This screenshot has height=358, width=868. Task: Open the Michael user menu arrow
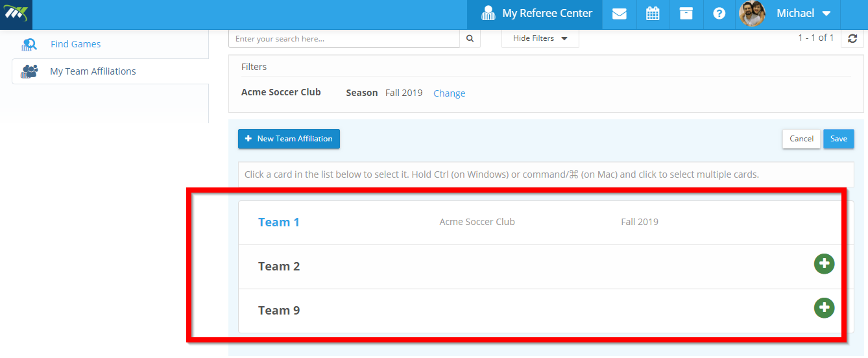point(826,14)
